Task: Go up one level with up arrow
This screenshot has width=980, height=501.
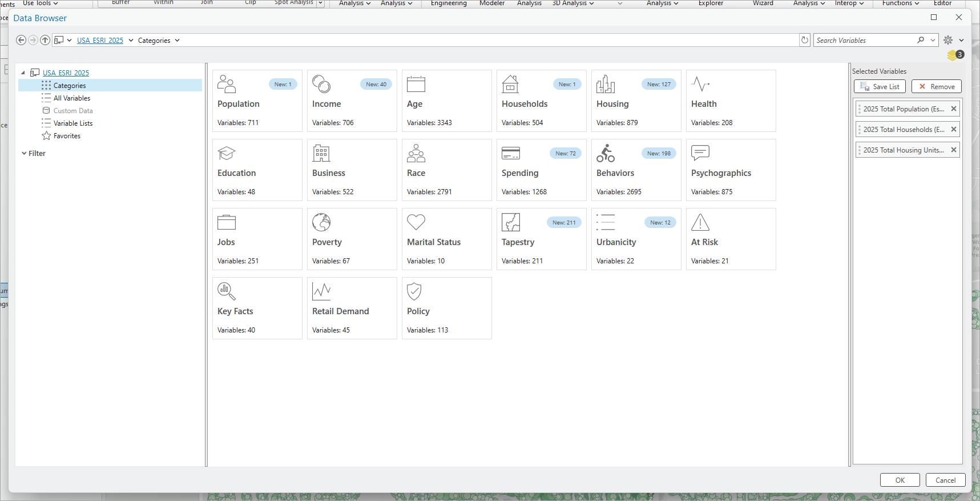Action: pos(45,40)
